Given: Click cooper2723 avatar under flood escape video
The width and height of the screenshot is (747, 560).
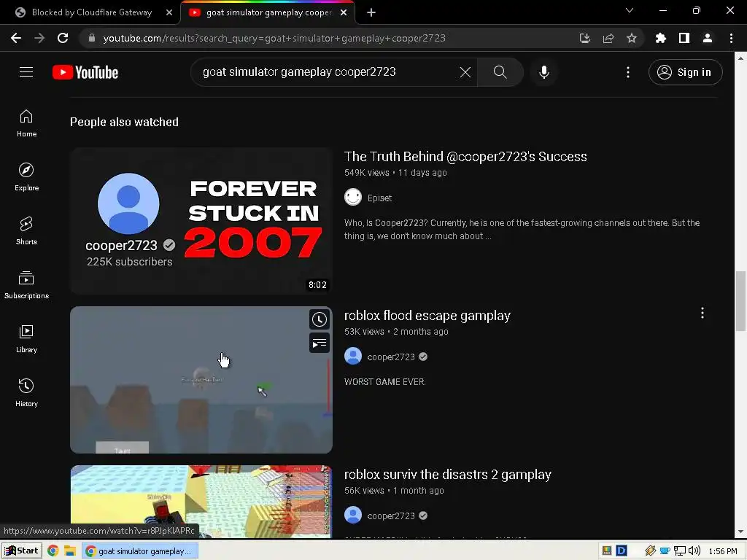Looking at the screenshot, I should [353, 356].
